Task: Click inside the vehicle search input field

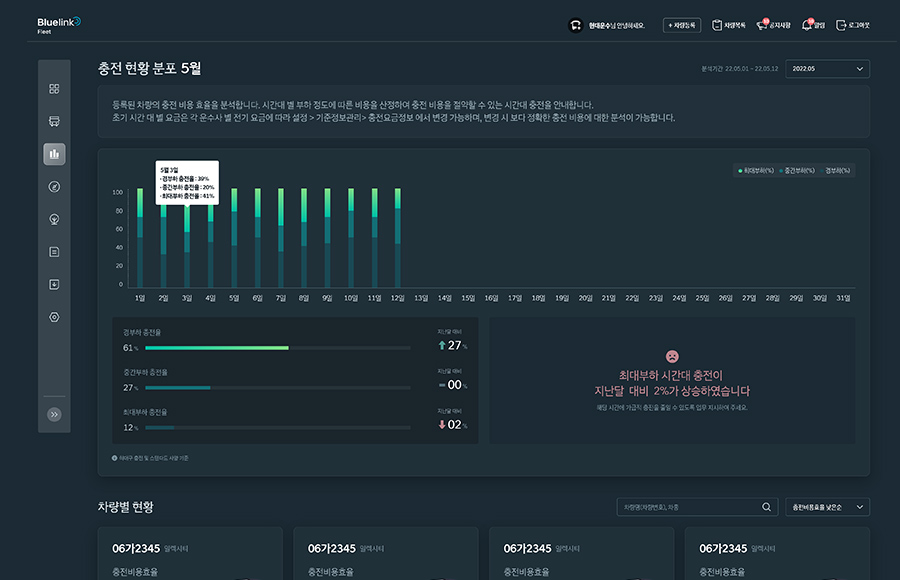Action: pos(690,507)
